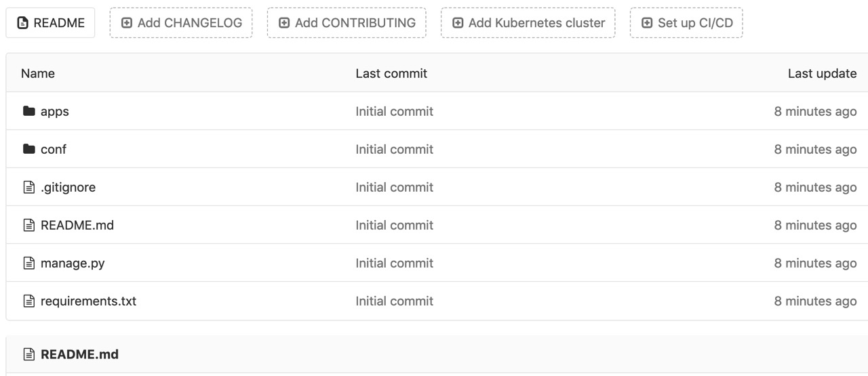Open the .gitignore file
This screenshot has width=868, height=376.
pyautogui.click(x=68, y=187)
